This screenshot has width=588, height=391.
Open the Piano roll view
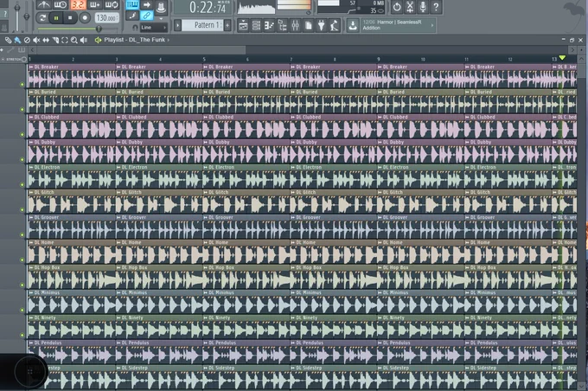click(269, 25)
